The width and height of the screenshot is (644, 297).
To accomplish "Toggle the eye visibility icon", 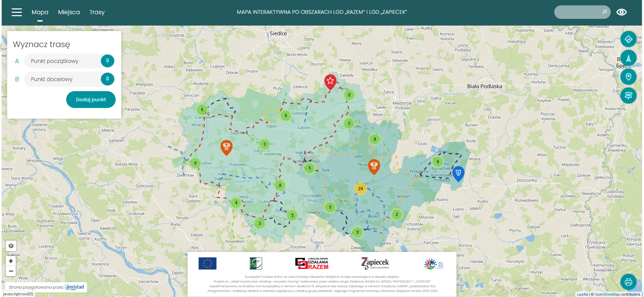I will point(621,12).
